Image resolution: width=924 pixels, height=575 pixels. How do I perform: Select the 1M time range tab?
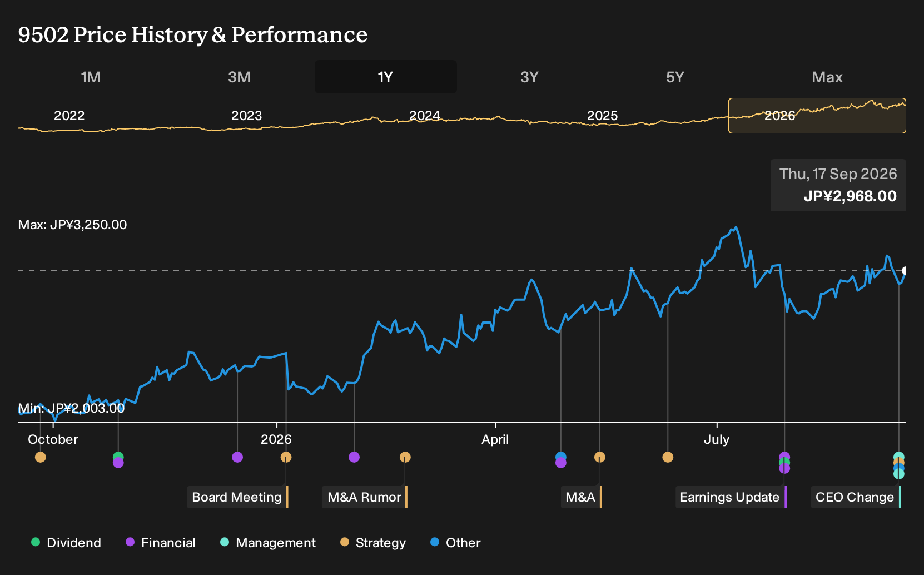[x=91, y=77]
